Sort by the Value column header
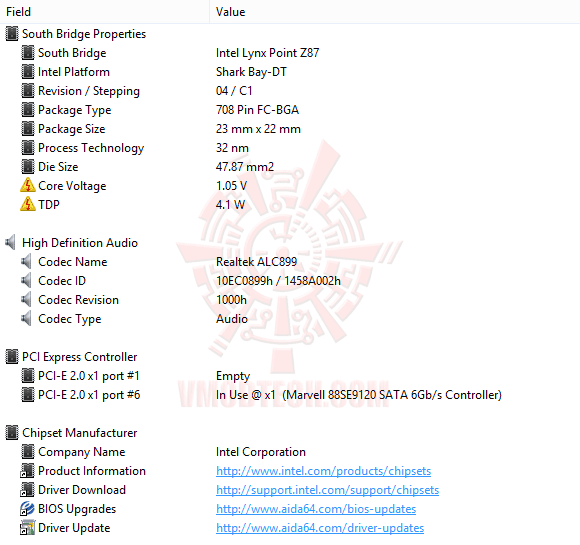This screenshot has height=545, width=580. point(395,12)
